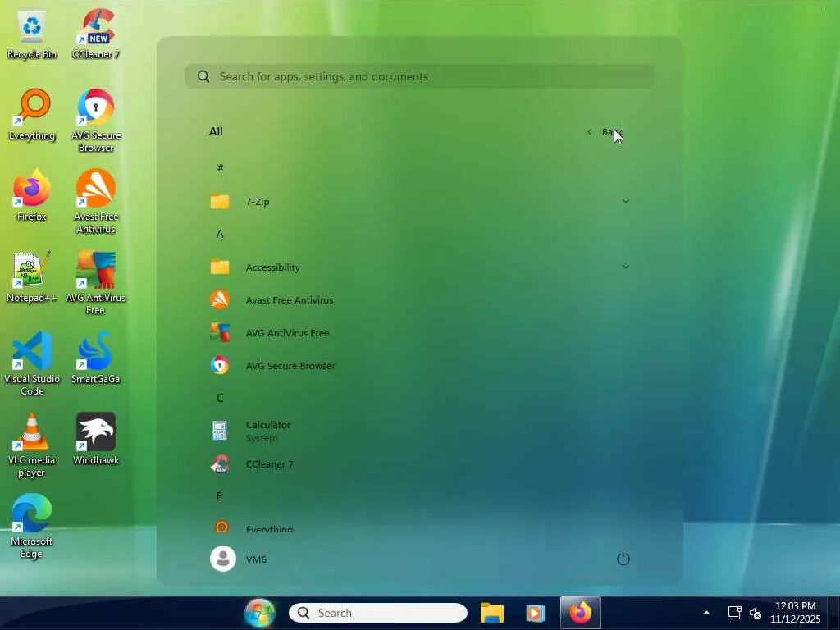
Task: Expand the Accessibility folder chevron
Action: (626, 267)
